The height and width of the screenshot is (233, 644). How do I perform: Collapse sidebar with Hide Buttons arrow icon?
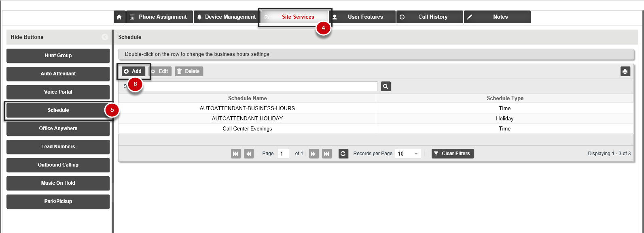click(x=105, y=37)
